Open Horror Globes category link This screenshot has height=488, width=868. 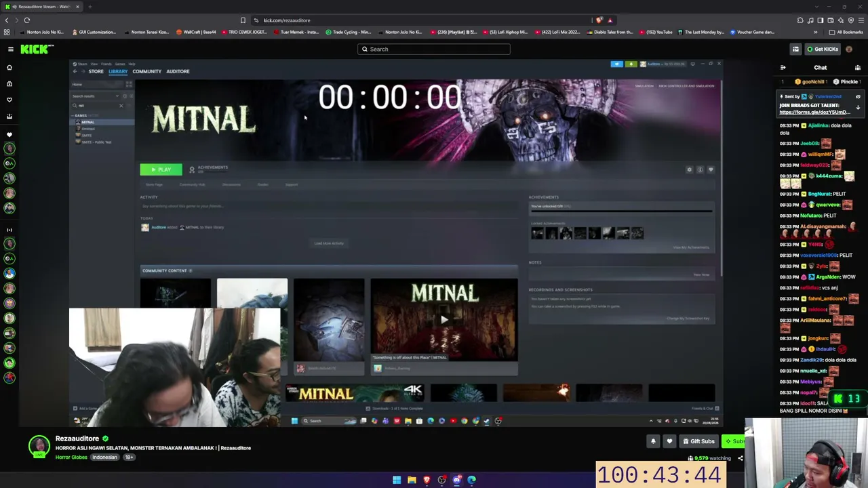[x=71, y=457]
